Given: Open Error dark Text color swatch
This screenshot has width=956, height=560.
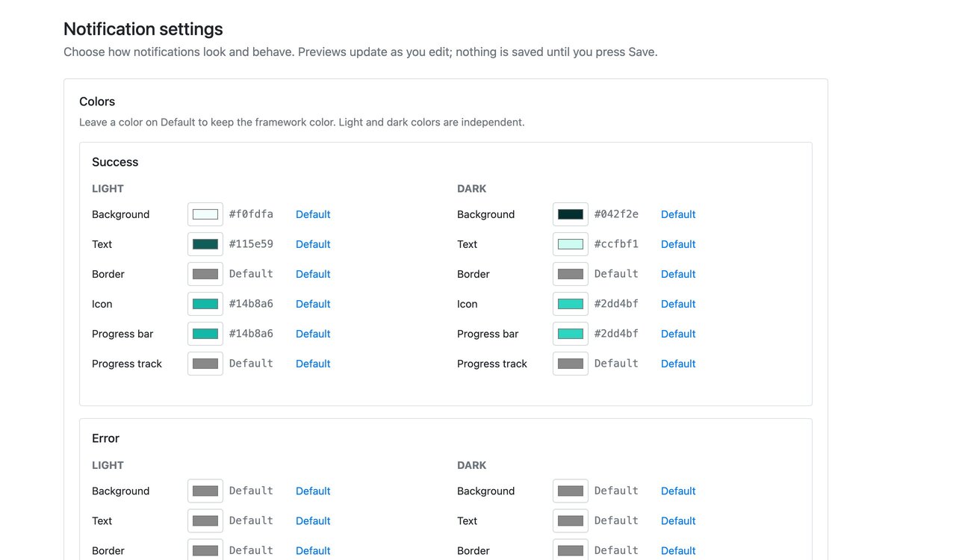Looking at the screenshot, I should (571, 521).
